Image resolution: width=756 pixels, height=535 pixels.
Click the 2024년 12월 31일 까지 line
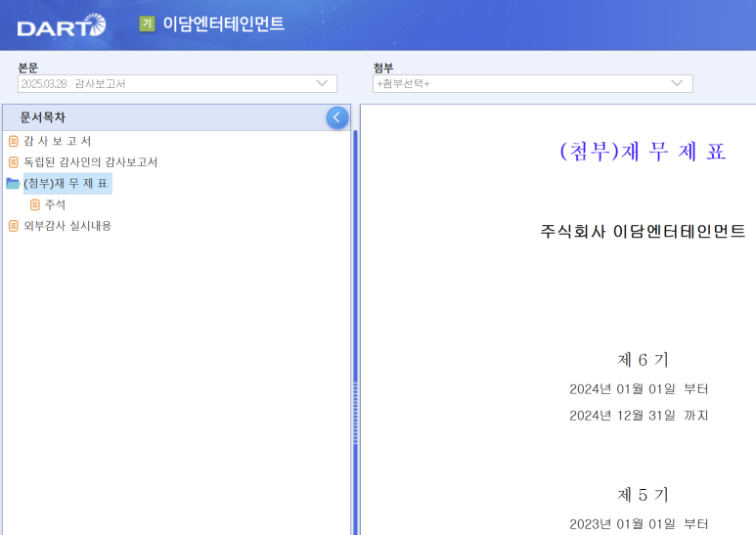click(639, 416)
